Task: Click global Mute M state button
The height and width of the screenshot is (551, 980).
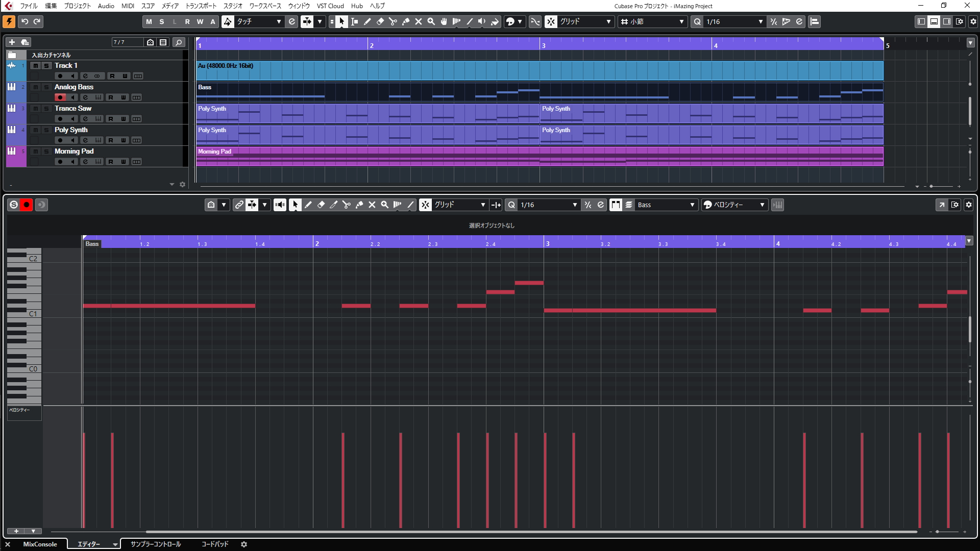Action: [x=149, y=21]
